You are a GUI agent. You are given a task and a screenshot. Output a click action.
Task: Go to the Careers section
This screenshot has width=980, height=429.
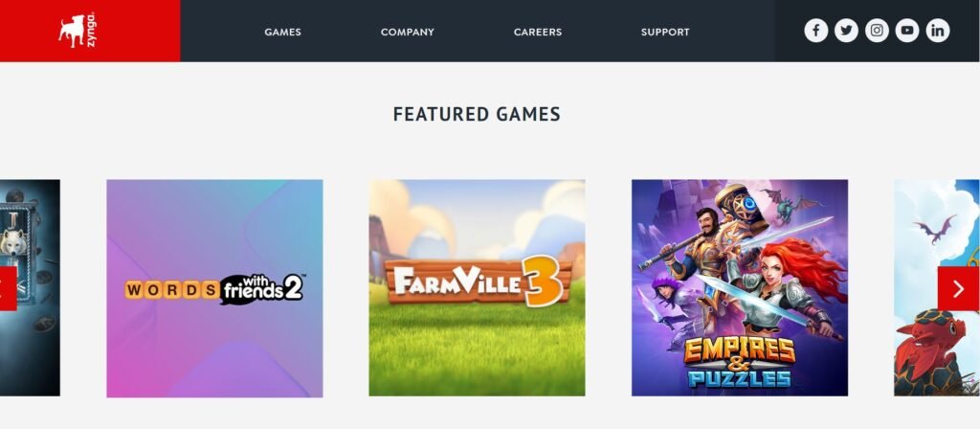pyautogui.click(x=538, y=32)
